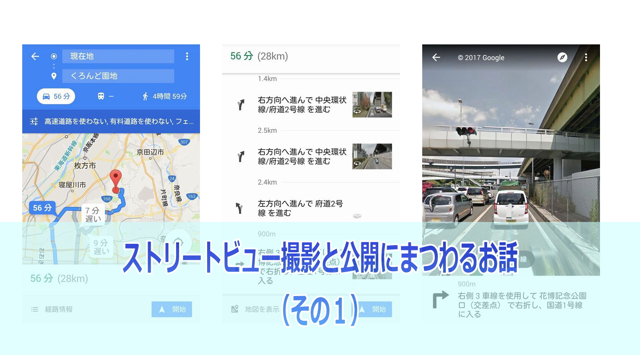Tap the red destination pin on the map

(116, 181)
